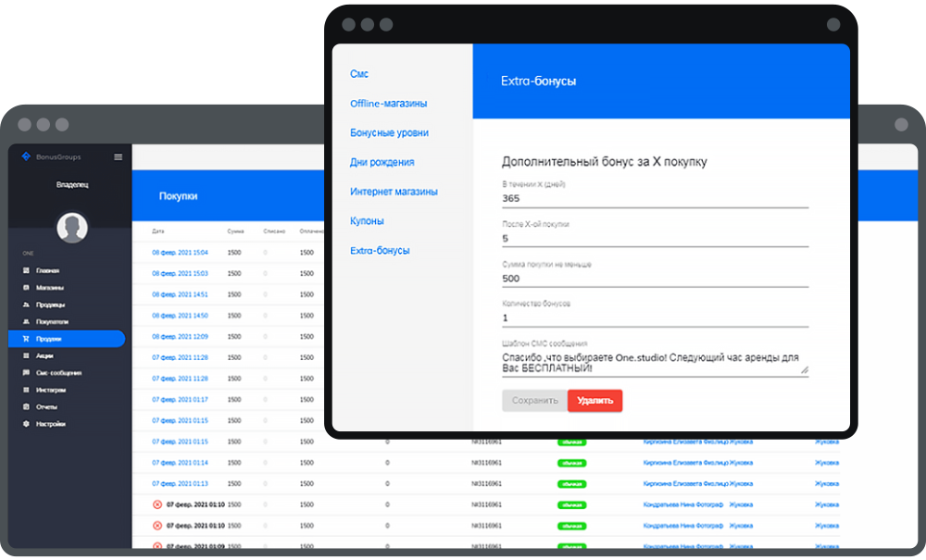Open purchase dated 08 февр. 2021 15:04
The width and height of the screenshot is (926, 560).
coord(181,253)
